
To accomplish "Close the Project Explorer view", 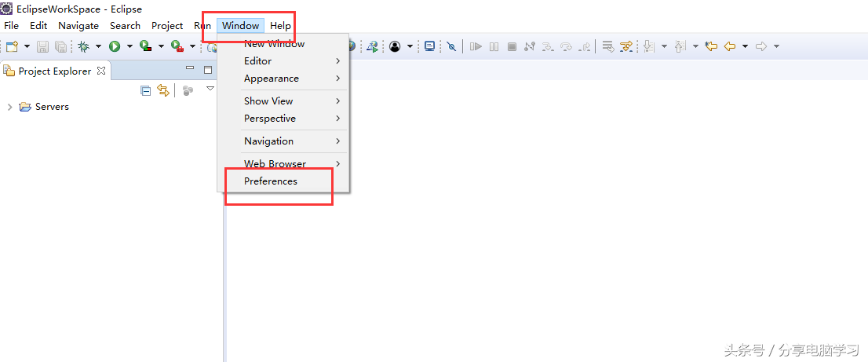I will point(101,71).
